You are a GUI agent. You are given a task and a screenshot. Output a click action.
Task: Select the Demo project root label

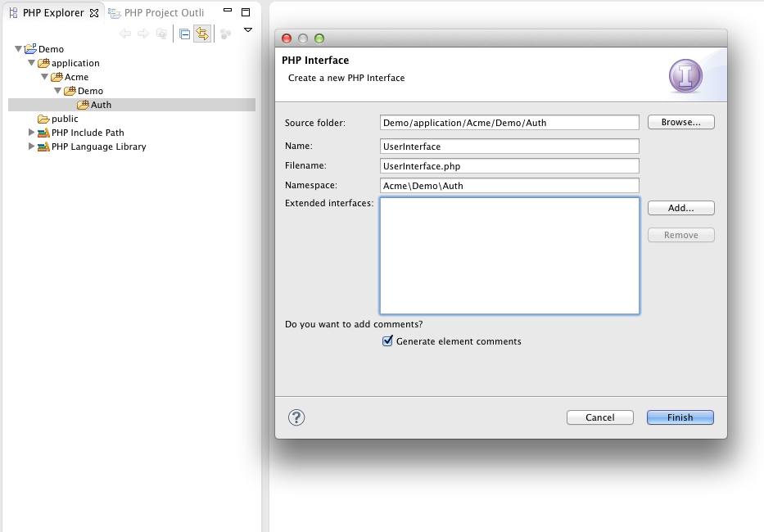pyautogui.click(x=51, y=49)
